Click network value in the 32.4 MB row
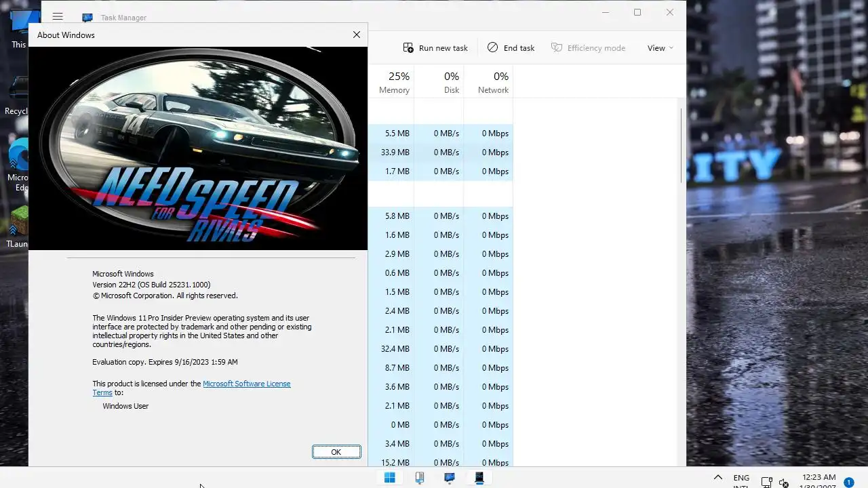The width and height of the screenshot is (868, 488). click(x=489, y=349)
